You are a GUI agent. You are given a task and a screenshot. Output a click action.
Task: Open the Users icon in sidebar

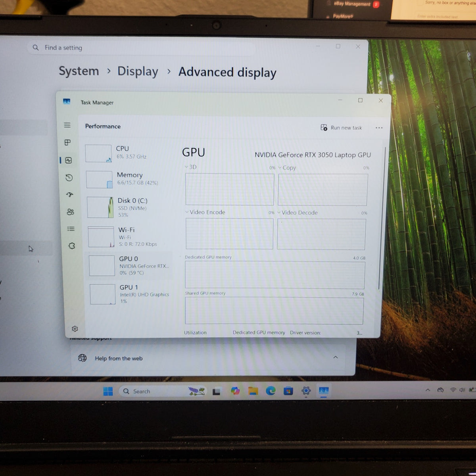point(71,212)
